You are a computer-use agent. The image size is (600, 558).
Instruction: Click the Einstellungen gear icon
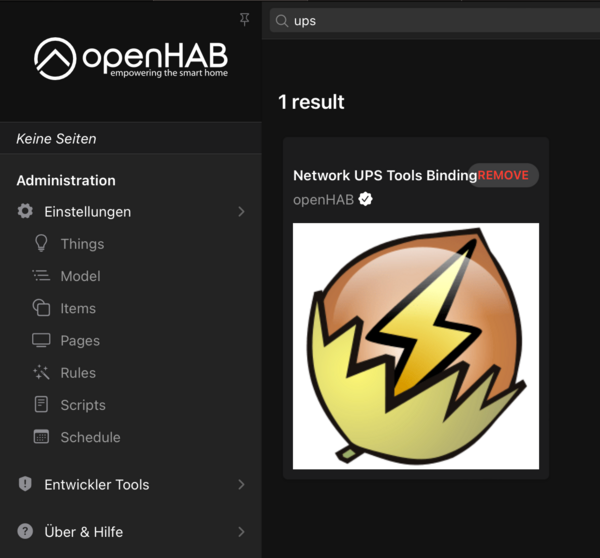tap(25, 211)
